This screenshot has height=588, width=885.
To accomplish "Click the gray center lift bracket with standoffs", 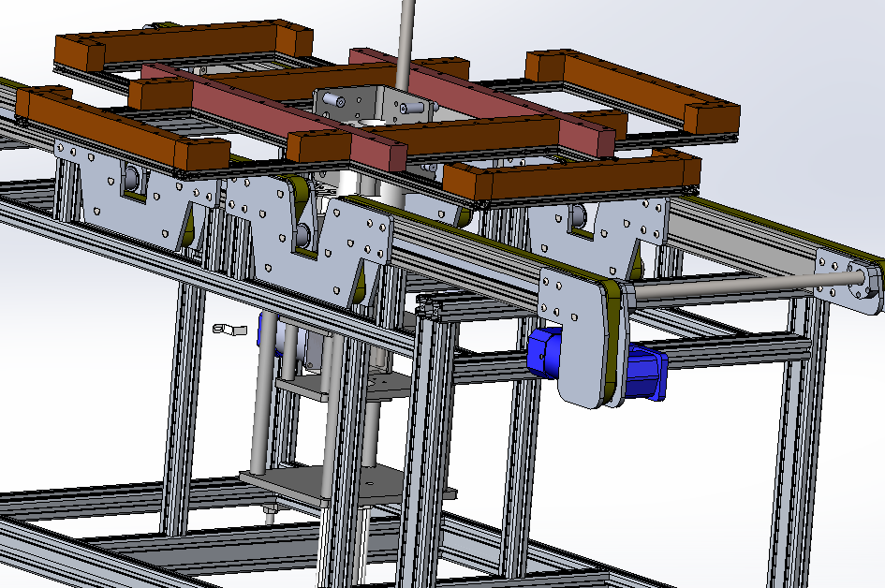I will pos(375,106).
